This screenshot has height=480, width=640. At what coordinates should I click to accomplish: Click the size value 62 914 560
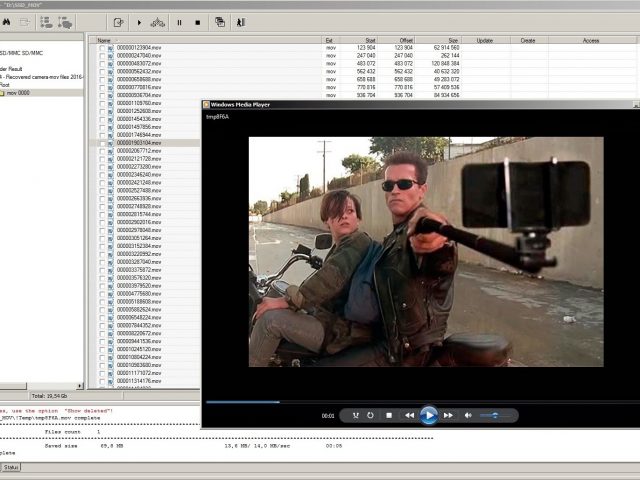point(446,48)
